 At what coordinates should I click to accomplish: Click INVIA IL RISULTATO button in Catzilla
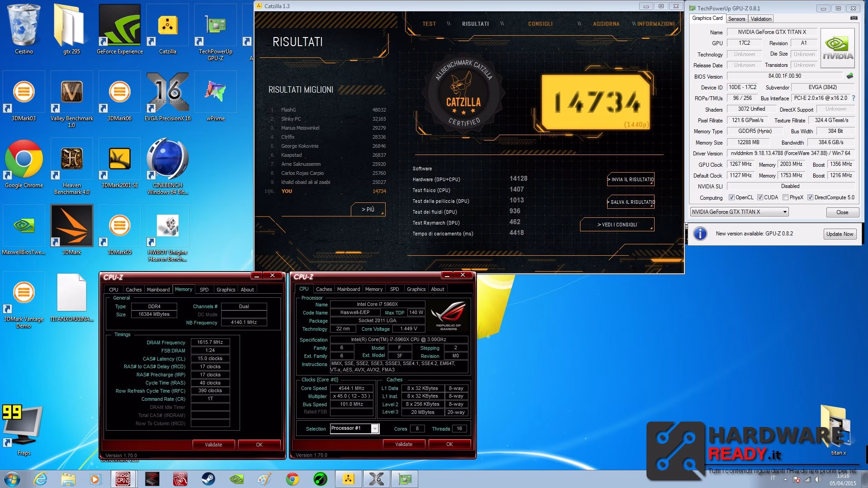[631, 179]
